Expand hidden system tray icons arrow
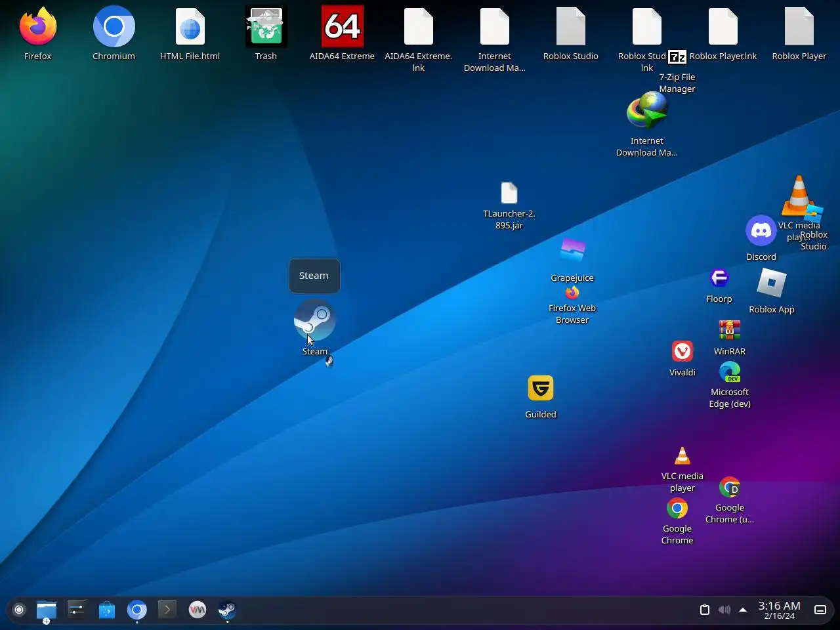 click(x=743, y=610)
